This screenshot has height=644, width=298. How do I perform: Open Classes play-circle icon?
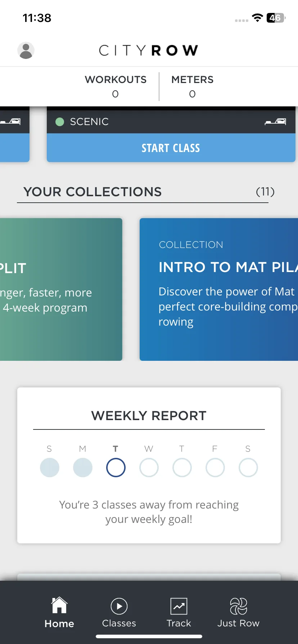tap(119, 606)
